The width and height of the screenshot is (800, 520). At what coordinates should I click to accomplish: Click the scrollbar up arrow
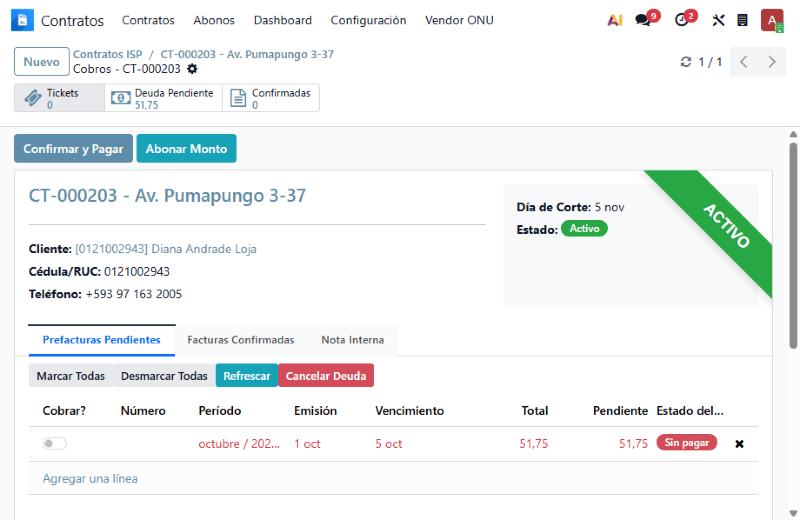pos(793,135)
